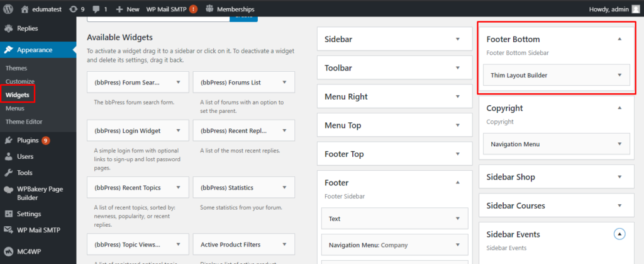Open the Appearance menu label

pyautogui.click(x=35, y=50)
